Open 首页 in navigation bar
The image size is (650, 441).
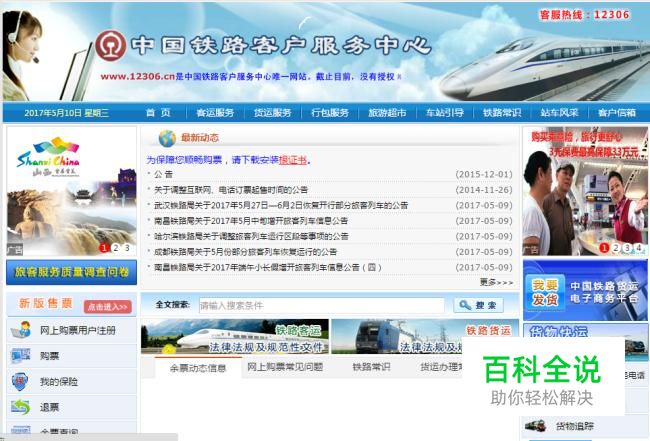point(158,113)
